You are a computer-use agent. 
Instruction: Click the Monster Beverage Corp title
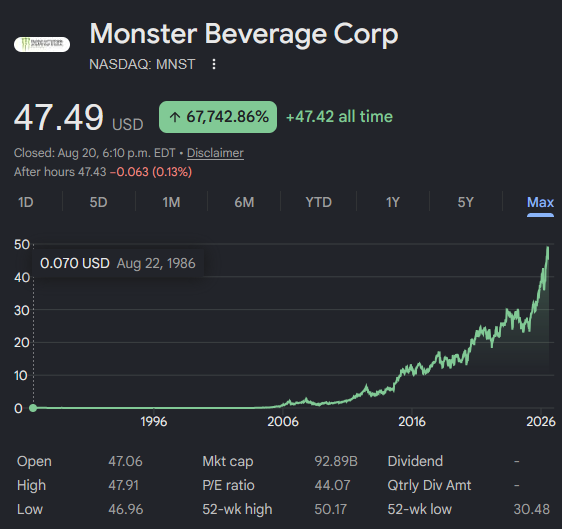pyautogui.click(x=244, y=34)
